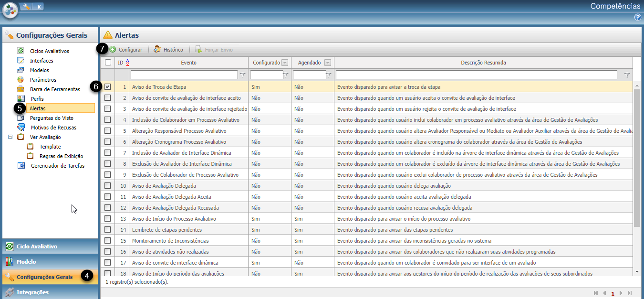Click the wrench tab icon
Image resolution: width=644 pixels, height=299 pixels.
(26, 6)
